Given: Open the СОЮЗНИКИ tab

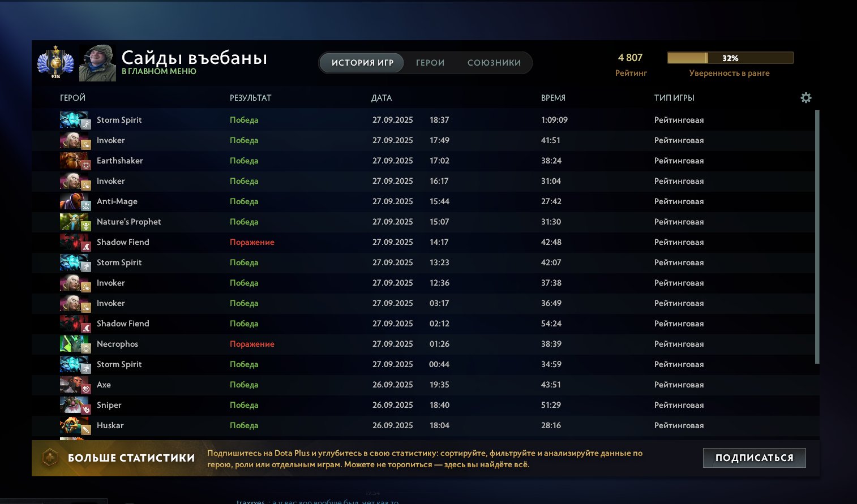Looking at the screenshot, I should pos(494,63).
